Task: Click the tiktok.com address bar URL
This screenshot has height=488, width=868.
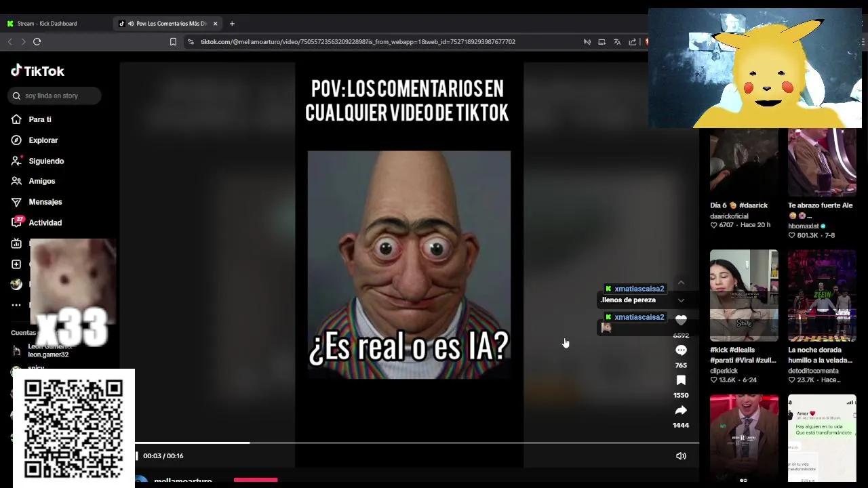Action: tap(358, 42)
